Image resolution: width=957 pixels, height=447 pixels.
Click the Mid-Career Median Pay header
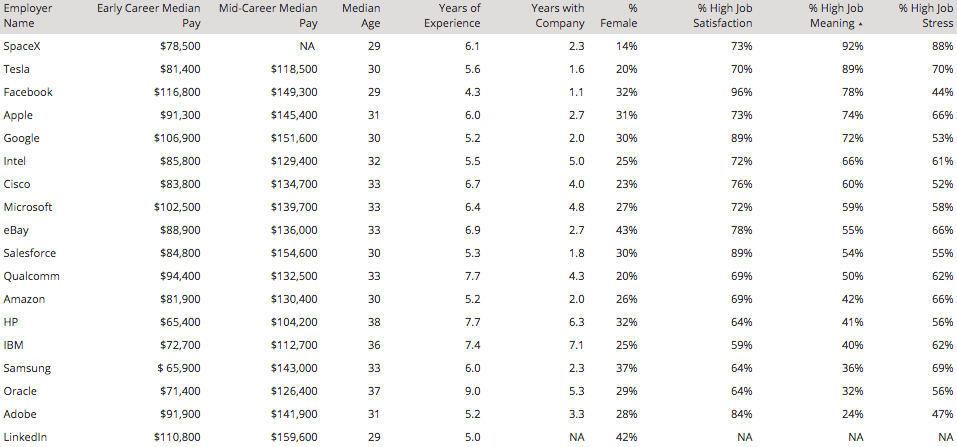click(x=267, y=16)
